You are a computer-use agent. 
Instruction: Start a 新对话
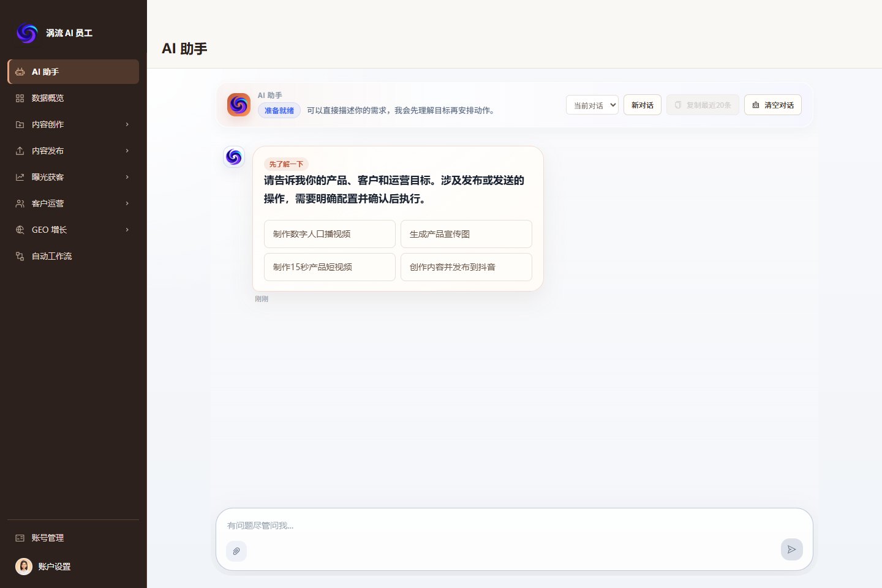[643, 105]
